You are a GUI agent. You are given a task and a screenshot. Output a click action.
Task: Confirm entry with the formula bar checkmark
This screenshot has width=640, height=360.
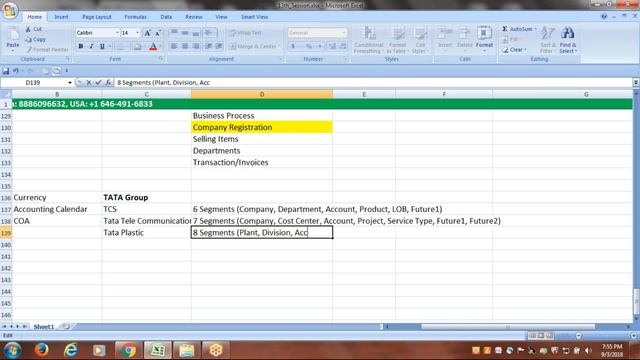point(98,82)
